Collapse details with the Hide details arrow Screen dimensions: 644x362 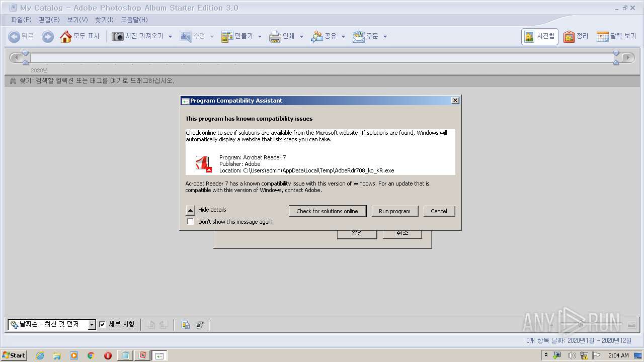[190, 210]
